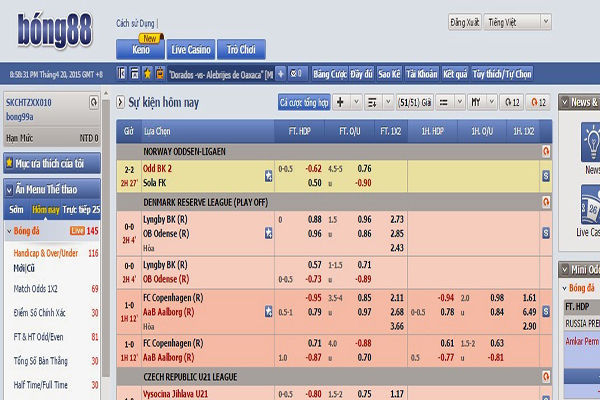Click the bóng88 logo
The height and width of the screenshot is (400, 600).
click(x=54, y=31)
